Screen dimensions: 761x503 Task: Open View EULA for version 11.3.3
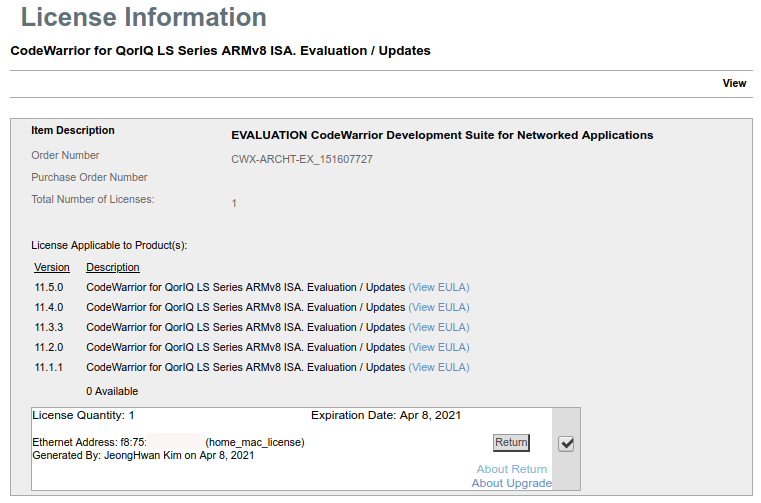439,327
